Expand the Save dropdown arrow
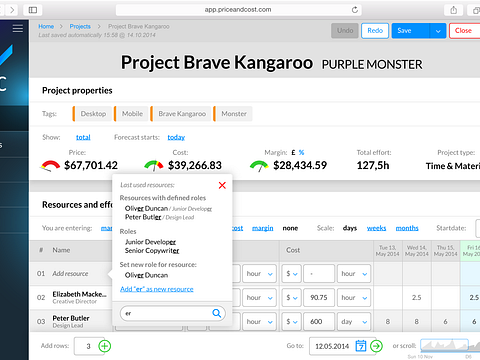Viewport: 480px width, 360px height. [438, 31]
